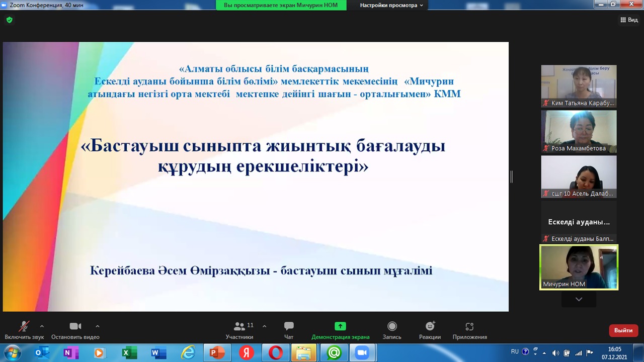This screenshot has height=362, width=644.
Task: Click green encryption shield icon
Action: 9,20
